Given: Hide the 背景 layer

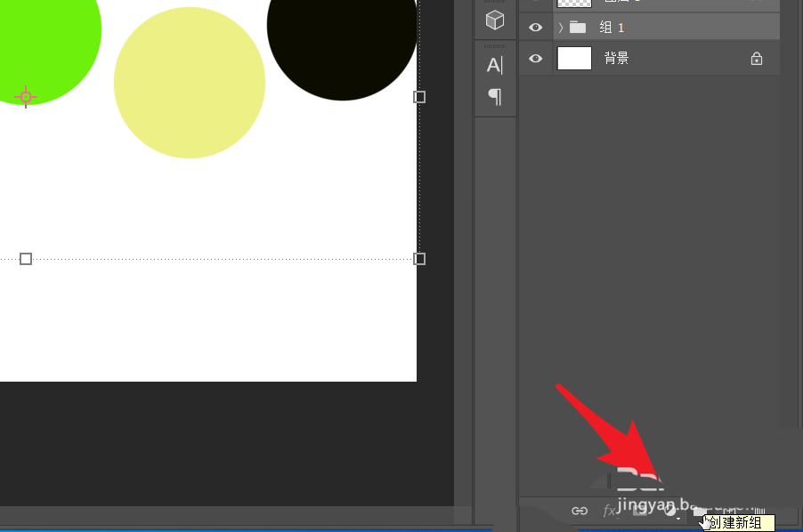Looking at the screenshot, I should point(535,59).
